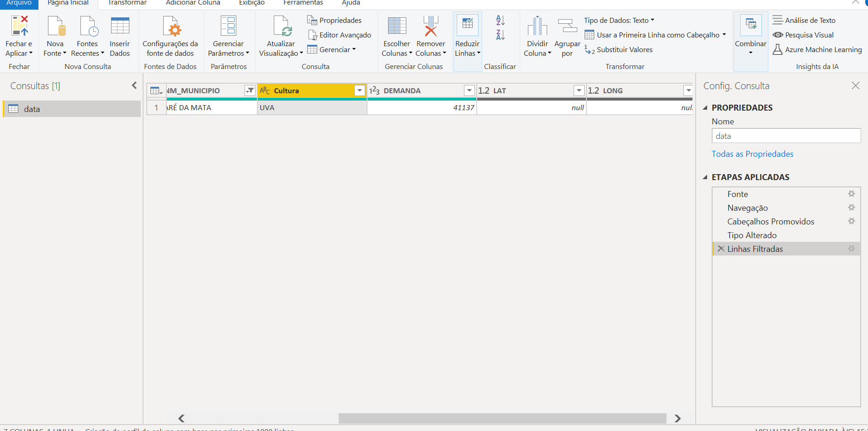Open the Cultura column filter dropdown
Viewport: 868px width, 431px height.
coord(360,90)
